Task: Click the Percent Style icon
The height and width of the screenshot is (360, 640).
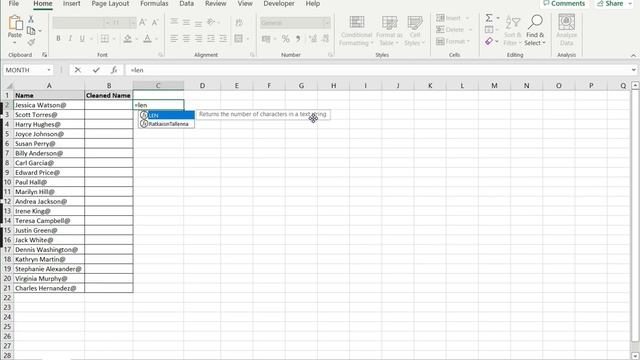Action: [x=286, y=39]
